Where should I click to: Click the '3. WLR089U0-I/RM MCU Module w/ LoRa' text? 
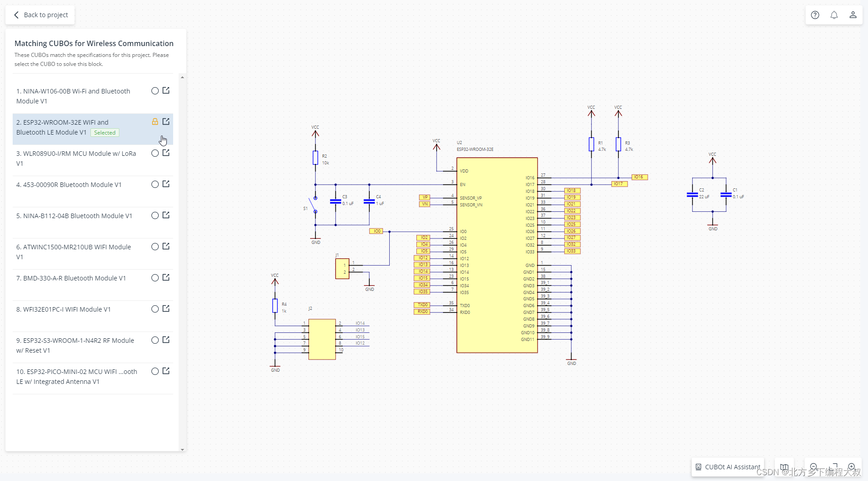[x=76, y=154]
